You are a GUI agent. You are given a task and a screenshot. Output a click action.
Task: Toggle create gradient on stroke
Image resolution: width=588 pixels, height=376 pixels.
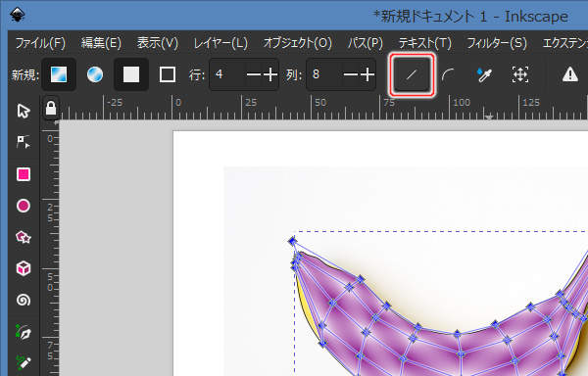coord(168,74)
